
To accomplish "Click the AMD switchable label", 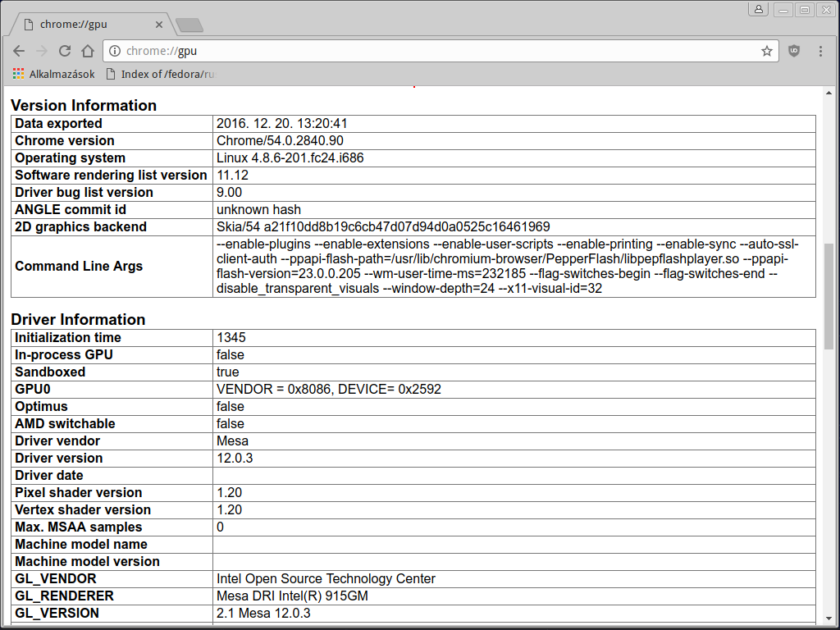I will (x=65, y=423).
